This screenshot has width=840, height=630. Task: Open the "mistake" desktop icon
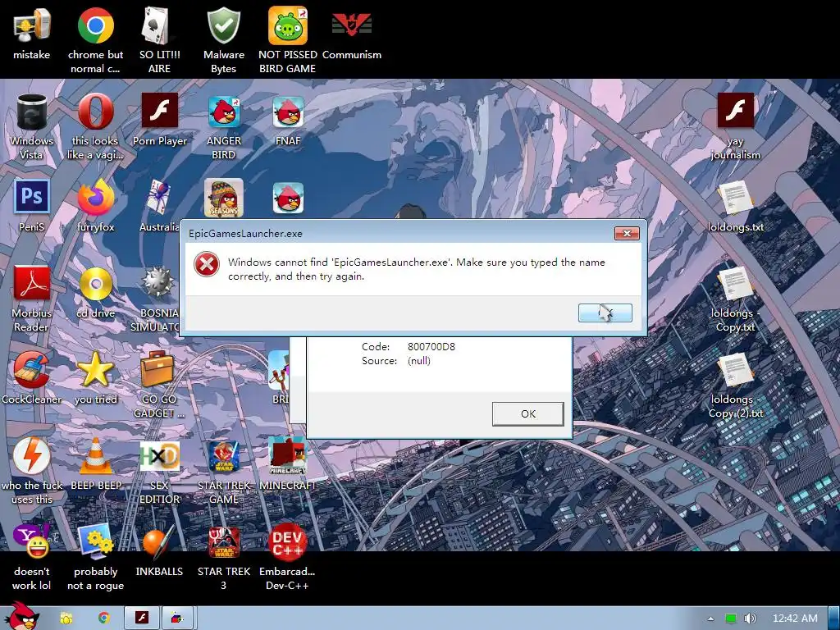32,25
